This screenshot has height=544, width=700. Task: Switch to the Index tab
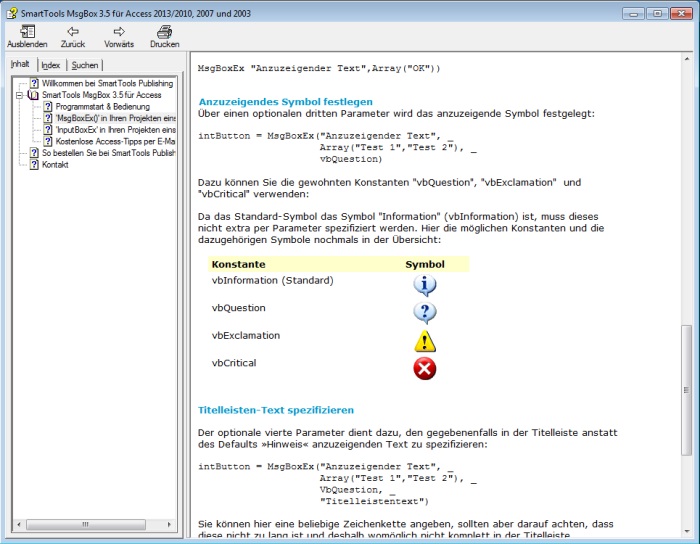tap(50, 65)
